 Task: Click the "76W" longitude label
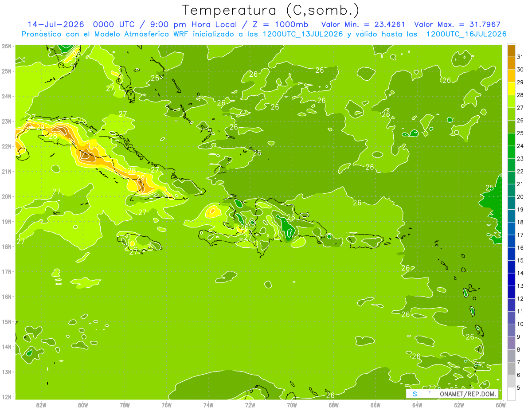[167, 405]
